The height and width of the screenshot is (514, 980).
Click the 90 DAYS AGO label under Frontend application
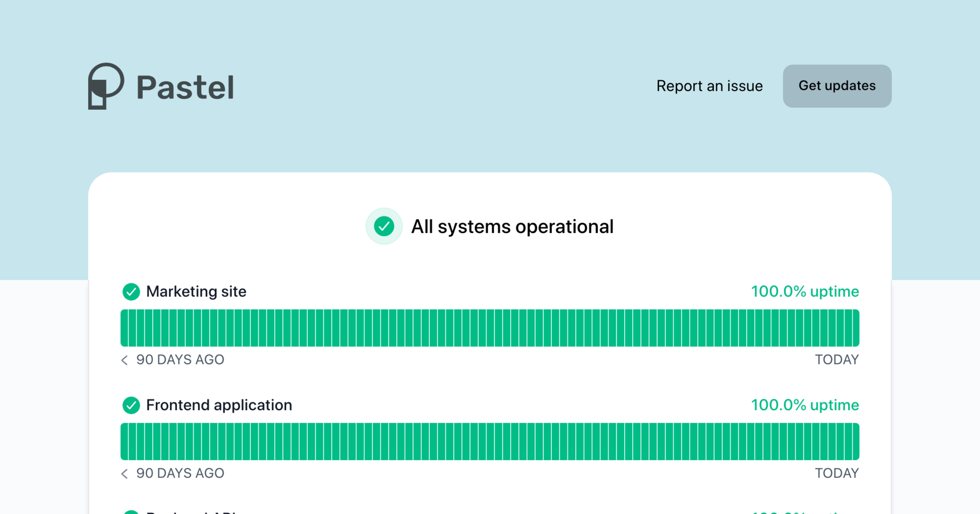click(x=180, y=473)
